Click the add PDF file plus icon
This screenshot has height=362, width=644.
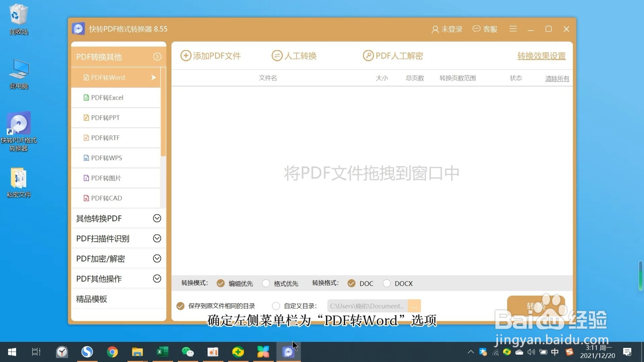186,56
